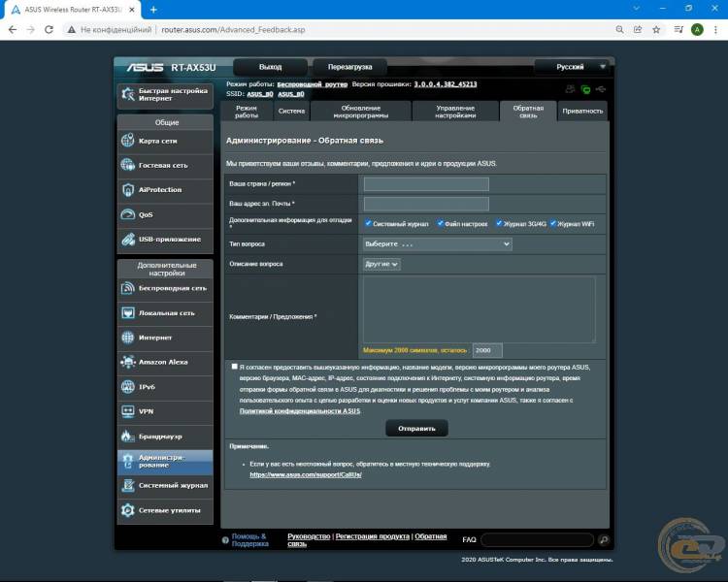Select the Обратная связь tab
Screen dimensions: 728x582
point(528,112)
